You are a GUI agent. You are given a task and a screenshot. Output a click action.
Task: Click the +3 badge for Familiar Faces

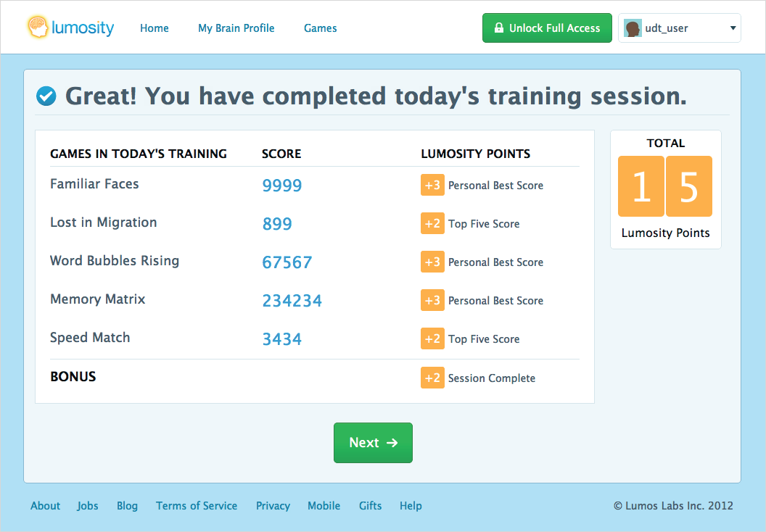tap(432, 185)
